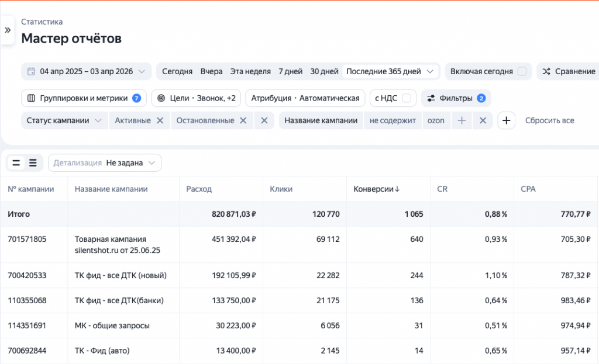The image size is (599, 364).
Task: Select the Вчера period tab
Action: tap(211, 71)
